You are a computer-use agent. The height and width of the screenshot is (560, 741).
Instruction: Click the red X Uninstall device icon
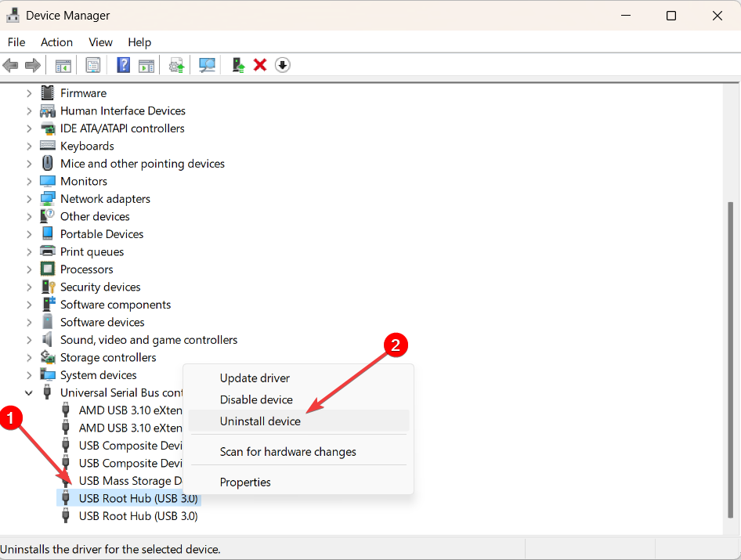(260, 65)
